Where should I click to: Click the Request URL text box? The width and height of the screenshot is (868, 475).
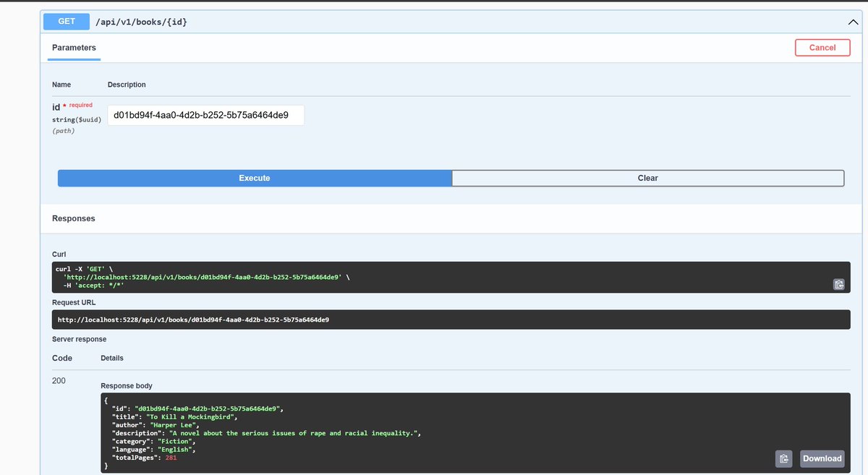point(451,320)
